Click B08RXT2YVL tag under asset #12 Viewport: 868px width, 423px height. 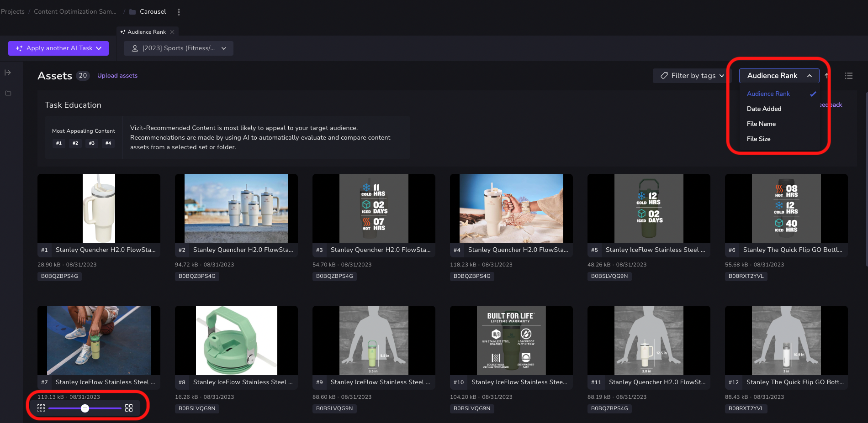click(x=746, y=408)
